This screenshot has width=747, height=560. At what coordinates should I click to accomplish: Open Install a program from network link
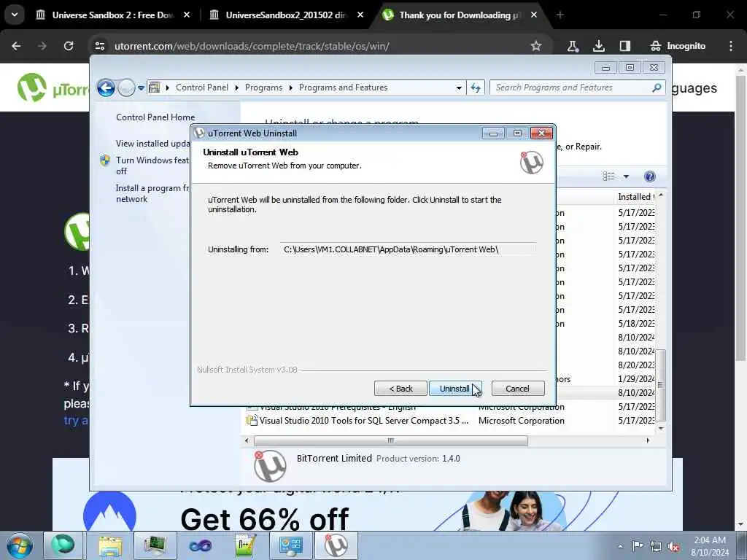[152, 193]
